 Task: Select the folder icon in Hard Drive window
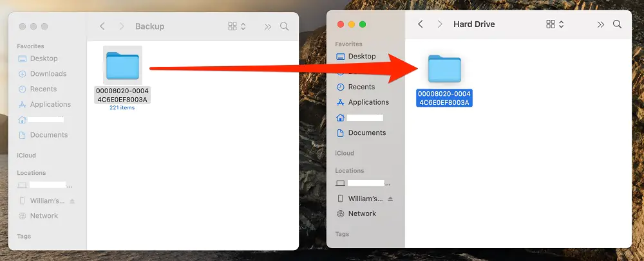(x=444, y=68)
